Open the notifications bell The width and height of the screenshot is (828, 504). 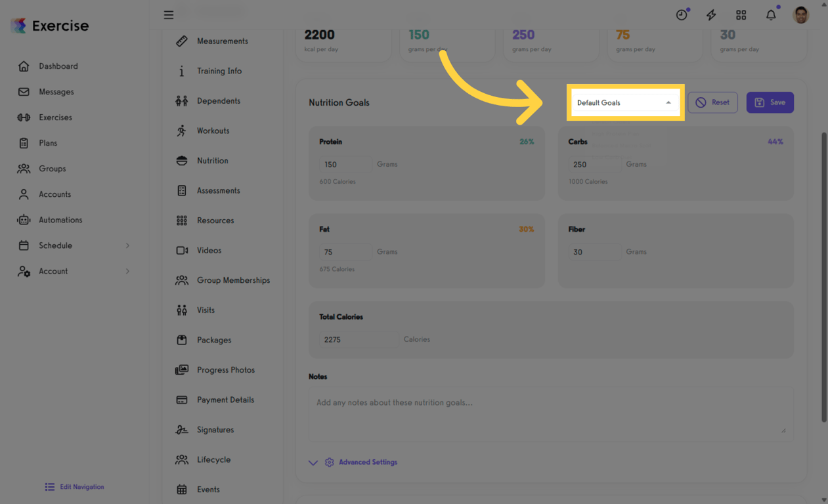point(771,14)
